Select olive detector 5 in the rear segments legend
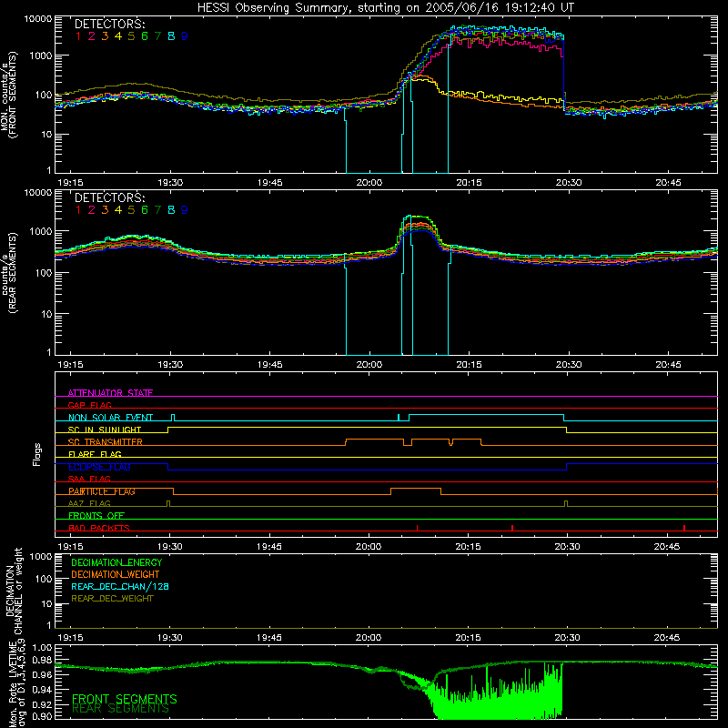Viewport: 728px width, 728px height. click(x=131, y=210)
